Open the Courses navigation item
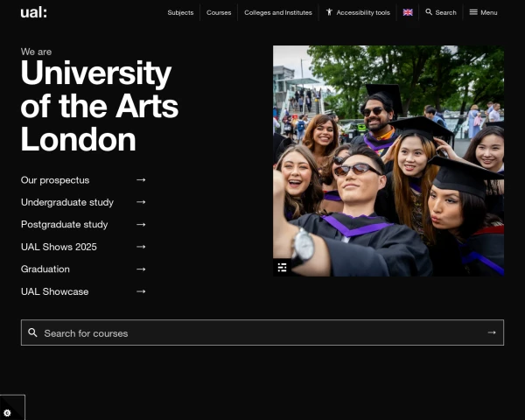 point(219,13)
